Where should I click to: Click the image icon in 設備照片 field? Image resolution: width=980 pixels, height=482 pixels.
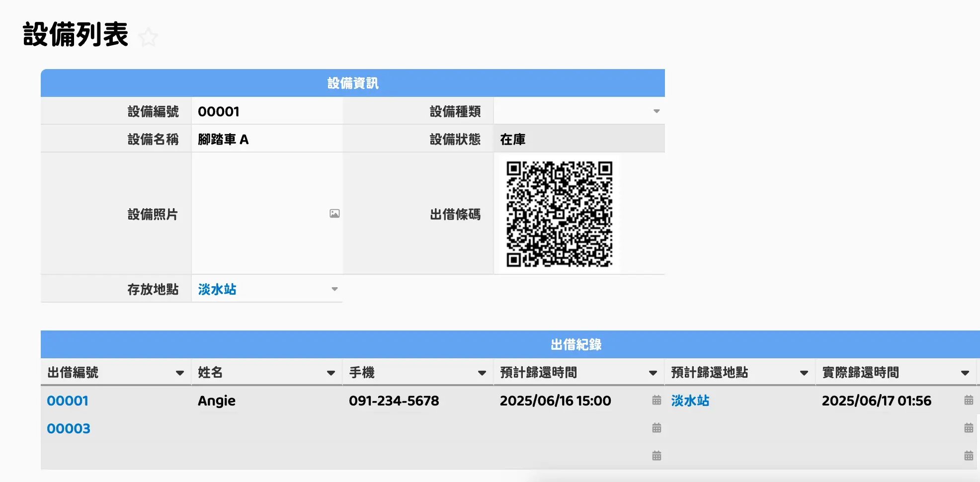pyautogui.click(x=334, y=214)
